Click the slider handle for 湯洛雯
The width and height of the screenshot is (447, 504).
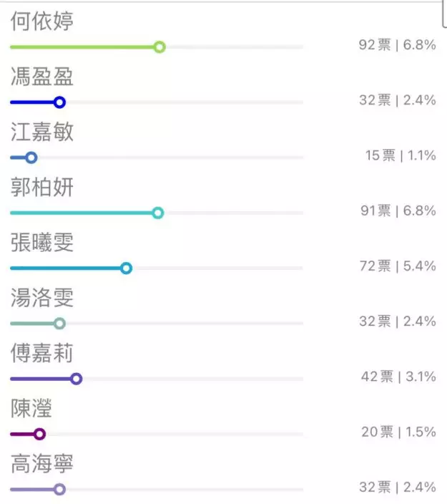pos(60,324)
